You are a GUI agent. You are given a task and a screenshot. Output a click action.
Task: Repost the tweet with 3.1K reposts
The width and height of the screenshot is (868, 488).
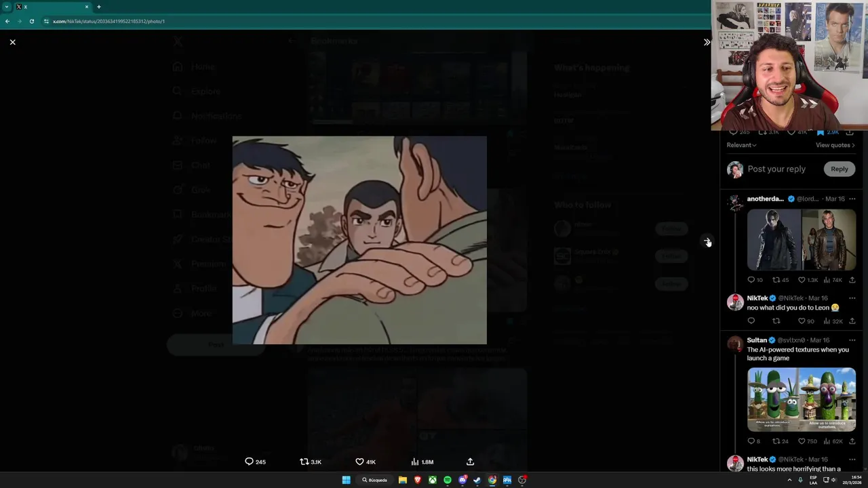[311, 462]
